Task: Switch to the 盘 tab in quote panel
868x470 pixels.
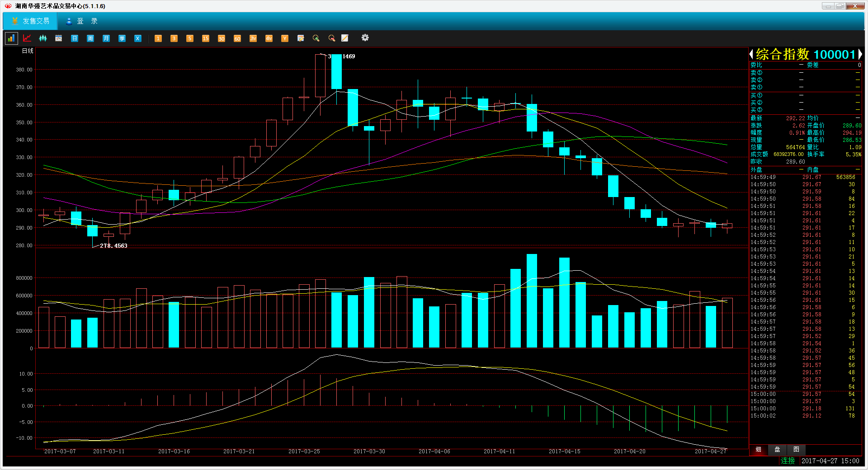Action: click(x=778, y=450)
